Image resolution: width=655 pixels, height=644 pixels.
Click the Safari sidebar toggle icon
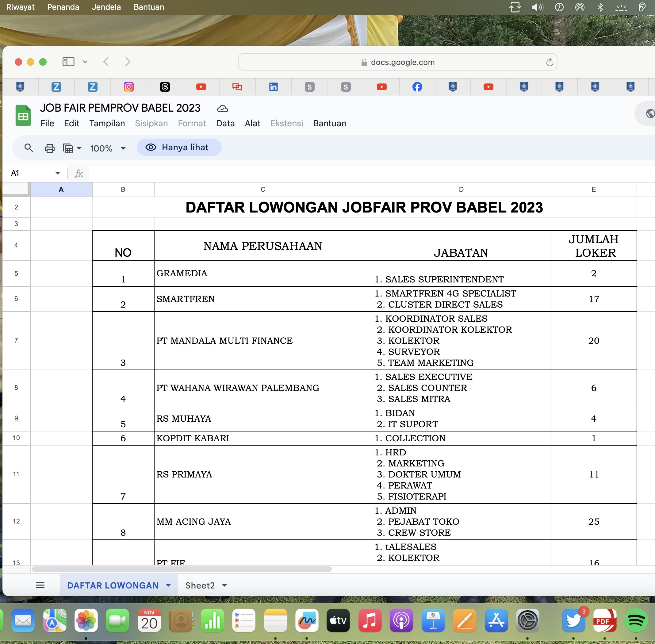(x=68, y=62)
